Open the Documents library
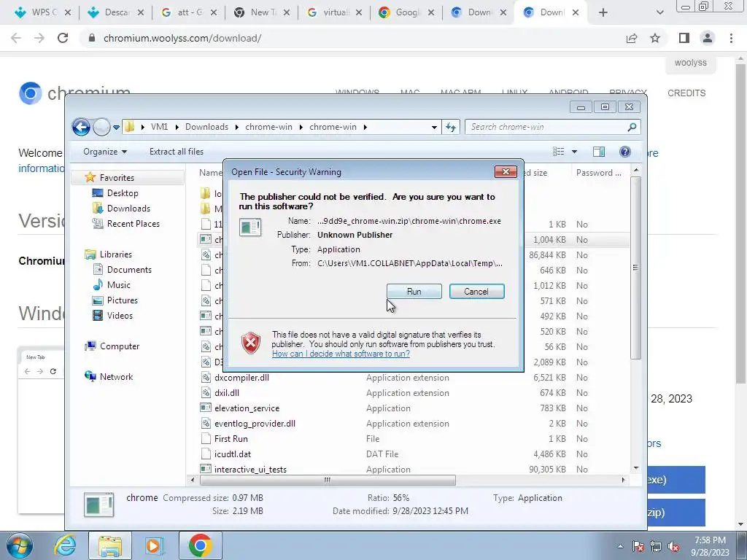 [129, 270]
